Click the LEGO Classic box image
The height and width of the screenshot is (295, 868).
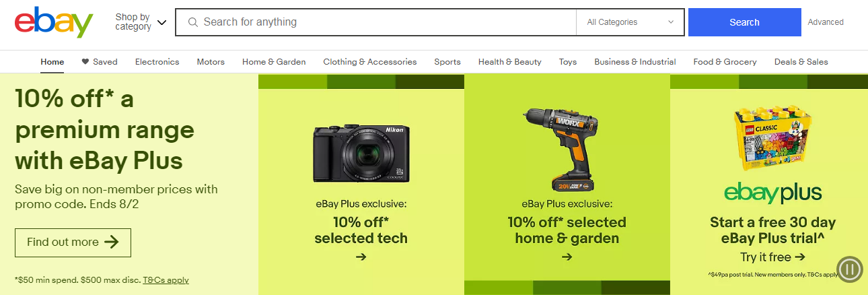772,138
